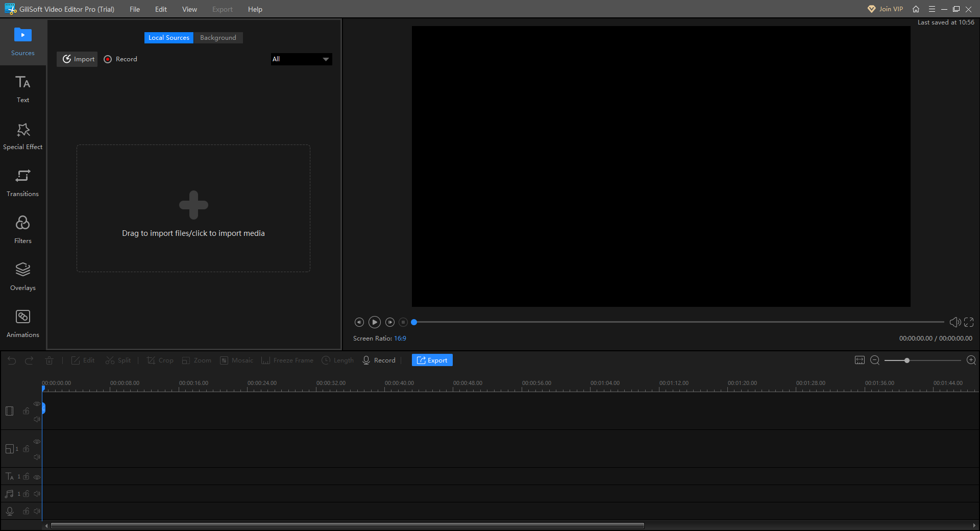Click the scroll-right arrow of timeline scrollbar

(x=974, y=525)
